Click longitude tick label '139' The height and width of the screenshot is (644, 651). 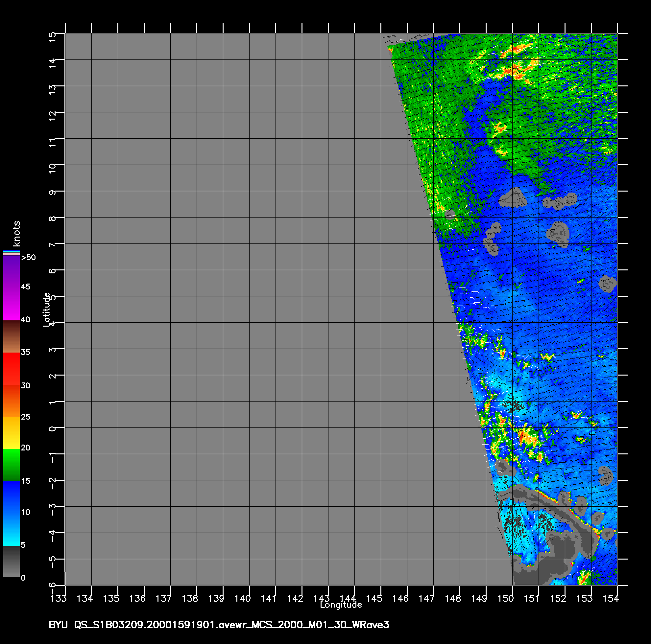[x=216, y=599]
